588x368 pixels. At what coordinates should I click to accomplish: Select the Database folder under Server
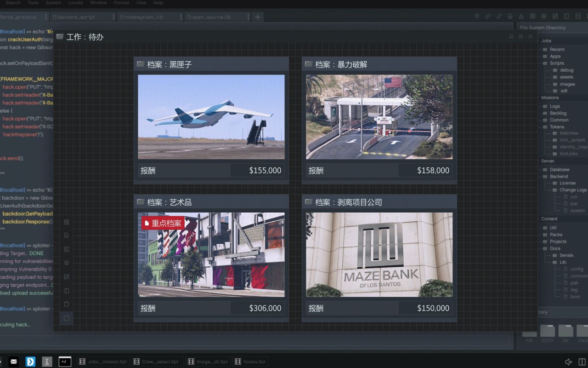[x=556, y=169]
